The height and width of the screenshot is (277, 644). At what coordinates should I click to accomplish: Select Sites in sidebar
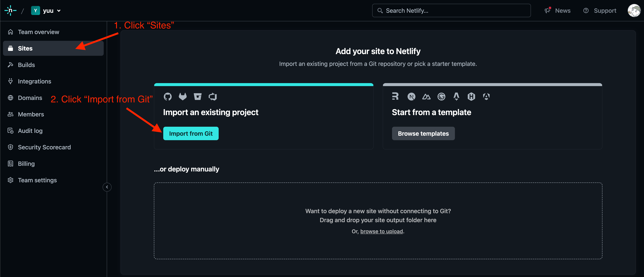pyautogui.click(x=53, y=48)
